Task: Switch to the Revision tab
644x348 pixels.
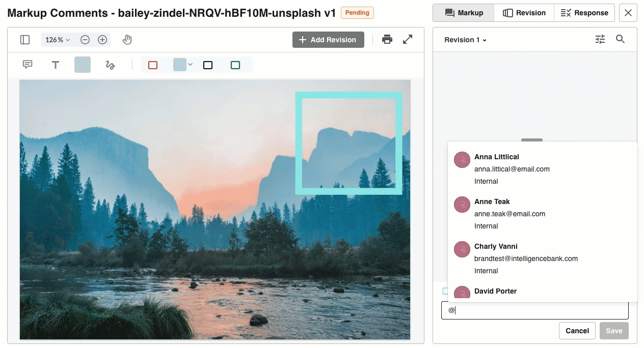Action: click(x=524, y=13)
